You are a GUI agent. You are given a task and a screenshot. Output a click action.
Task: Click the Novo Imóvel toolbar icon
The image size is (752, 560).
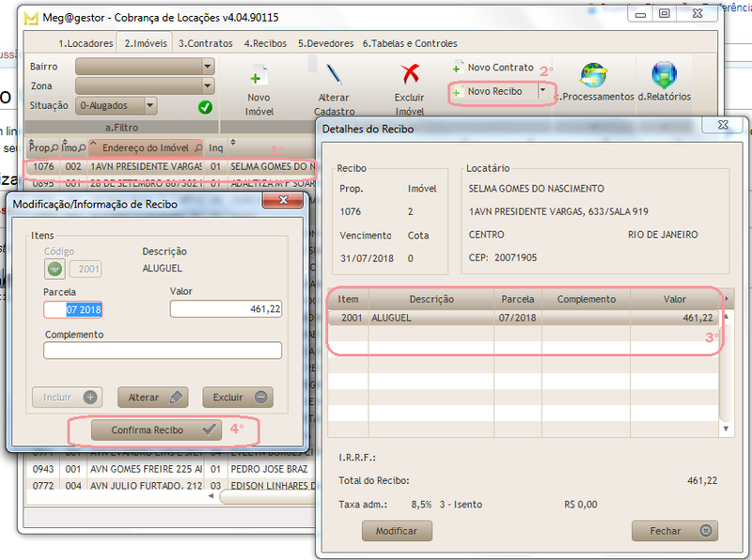pos(258,76)
